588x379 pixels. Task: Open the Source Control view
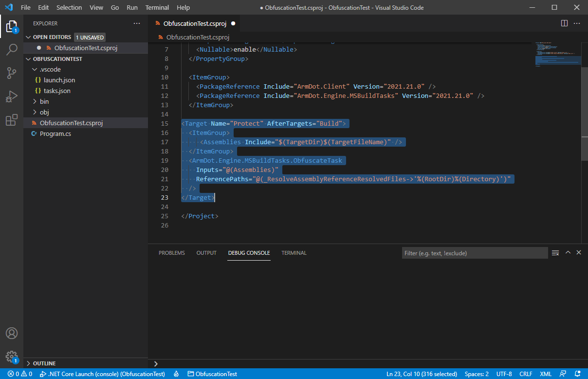(12, 73)
